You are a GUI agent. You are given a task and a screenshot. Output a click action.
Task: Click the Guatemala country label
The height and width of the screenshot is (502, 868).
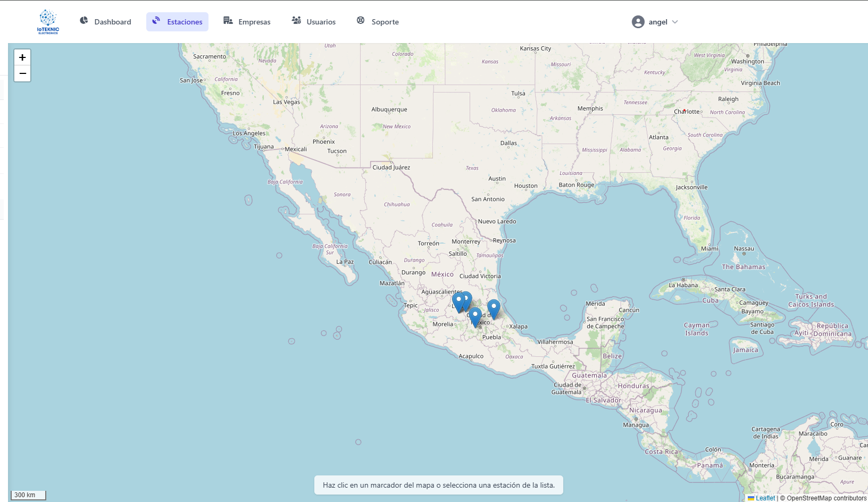click(x=589, y=375)
